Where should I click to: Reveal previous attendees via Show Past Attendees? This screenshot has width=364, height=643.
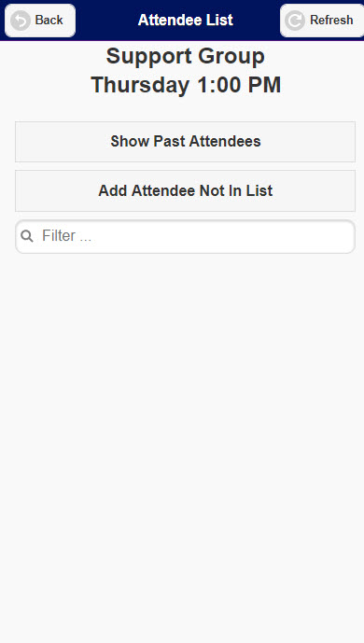[186, 142]
